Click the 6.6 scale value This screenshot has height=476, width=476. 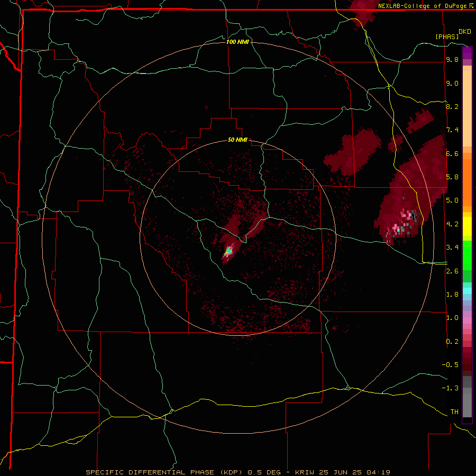[x=452, y=153]
